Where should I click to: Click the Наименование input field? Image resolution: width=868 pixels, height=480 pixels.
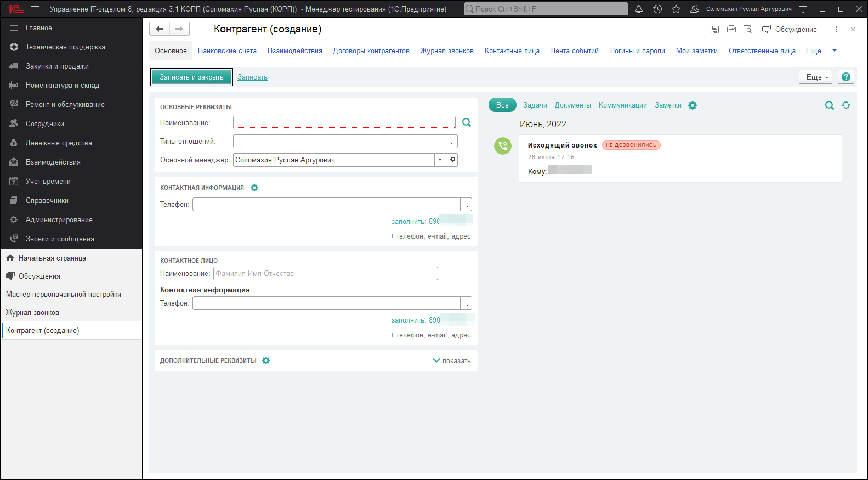(344, 123)
